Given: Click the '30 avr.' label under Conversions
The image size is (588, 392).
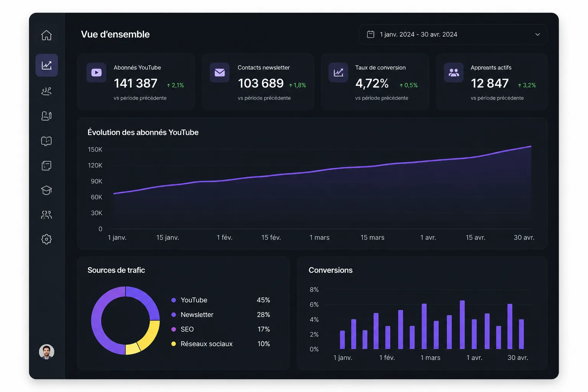Looking at the screenshot, I should (518, 358).
